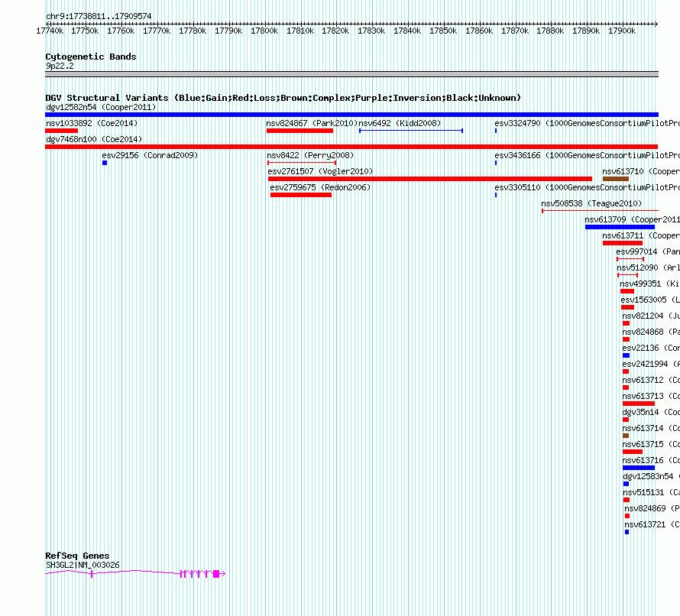Click the 17900k ruler tick label

click(x=622, y=31)
